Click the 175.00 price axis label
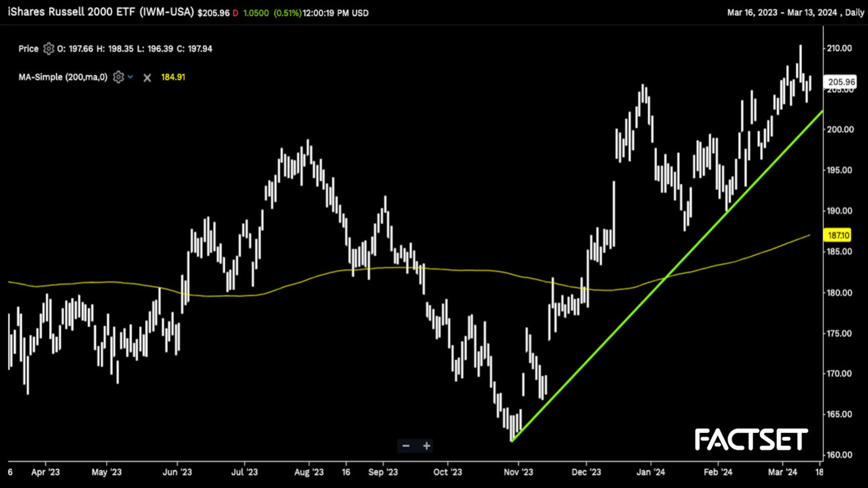 839,333
